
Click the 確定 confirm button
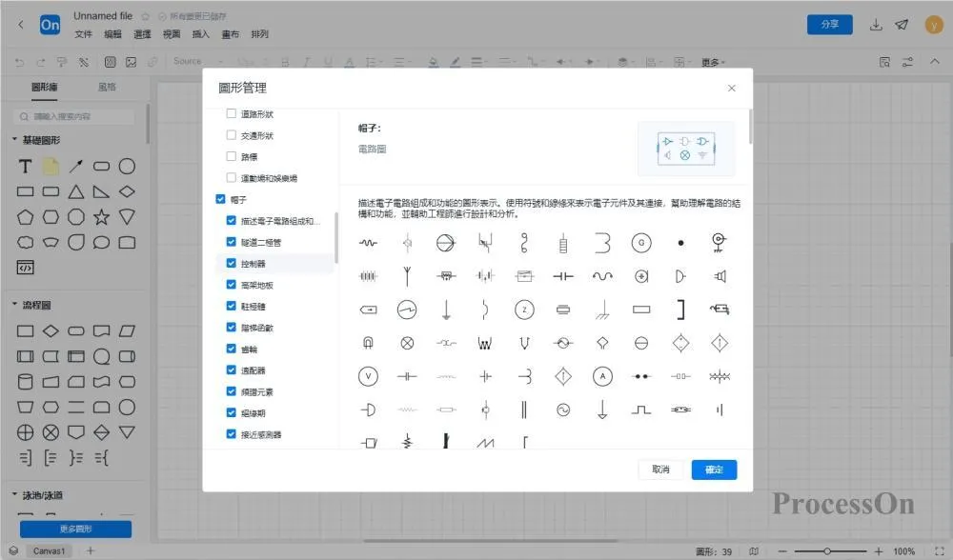[x=714, y=470]
